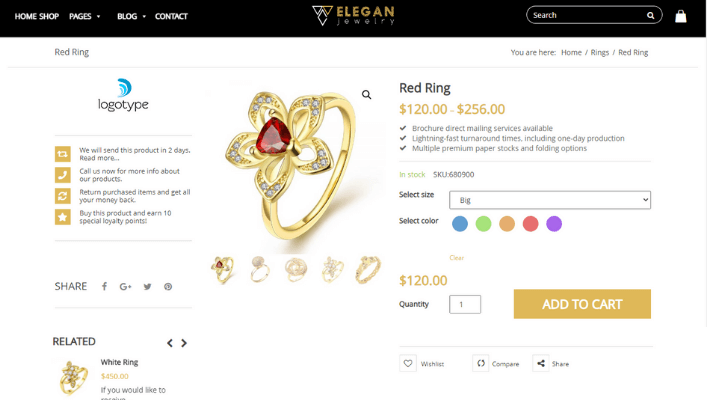
Task: Share on Twitter icon
Action: pos(147,287)
